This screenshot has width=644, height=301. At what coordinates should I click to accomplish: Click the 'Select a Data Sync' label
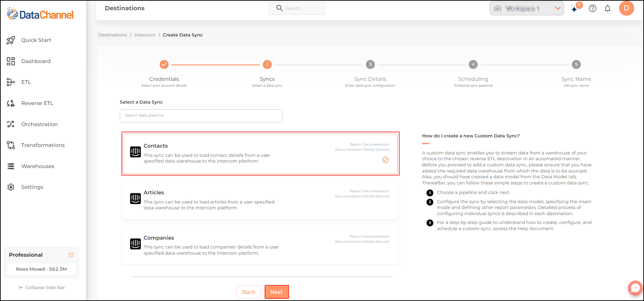[x=141, y=102]
